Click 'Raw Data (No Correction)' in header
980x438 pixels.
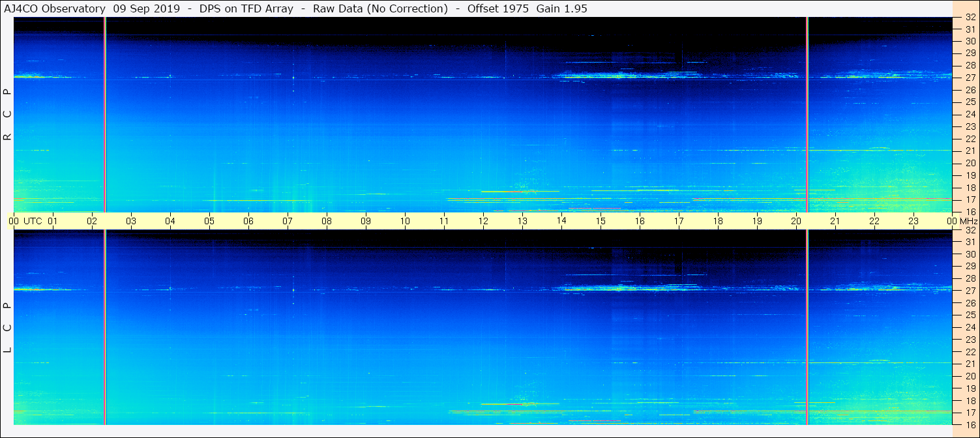380,9
